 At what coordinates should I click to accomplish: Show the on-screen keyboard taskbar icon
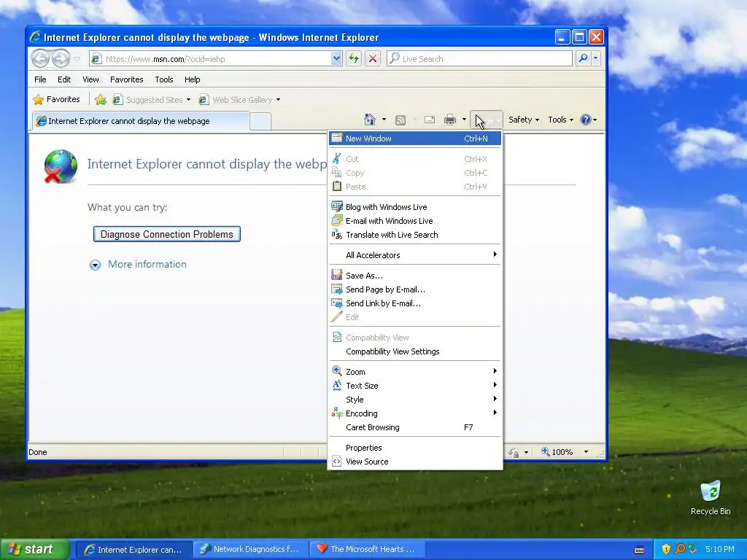(639, 550)
